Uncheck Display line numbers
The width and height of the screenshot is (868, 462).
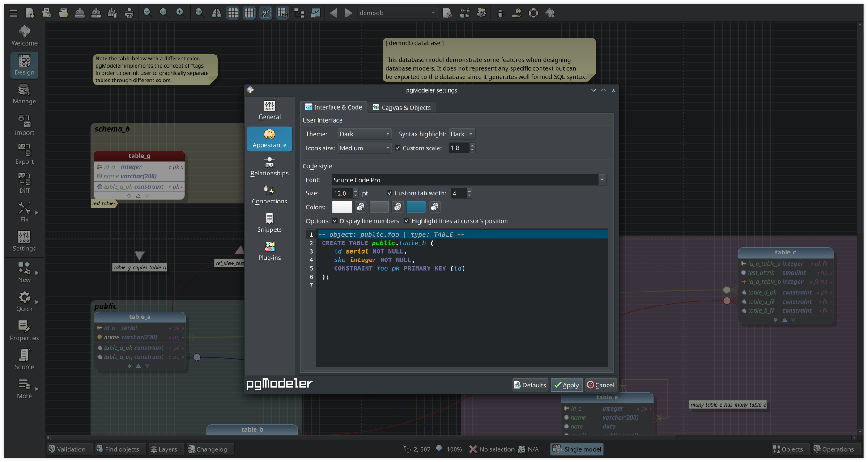click(x=335, y=221)
